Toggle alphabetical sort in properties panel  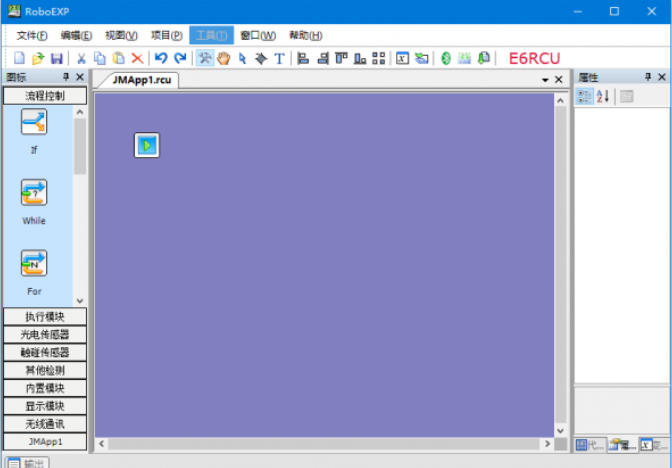pos(603,96)
